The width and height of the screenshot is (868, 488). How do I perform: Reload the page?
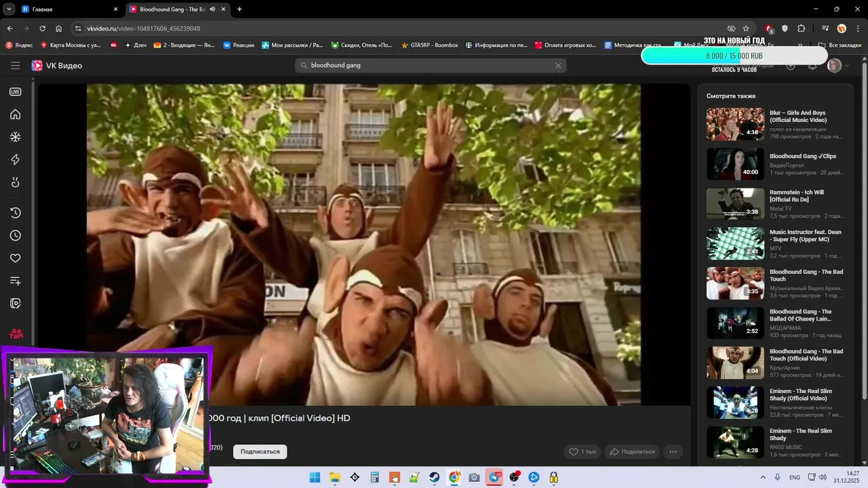point(42,28)
